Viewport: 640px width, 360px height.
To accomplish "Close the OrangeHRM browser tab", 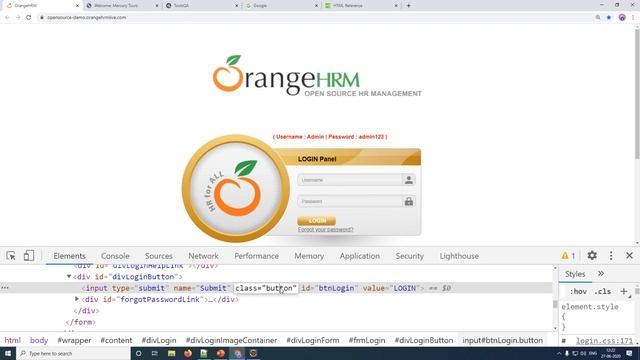I will click(x=77, y=6).
